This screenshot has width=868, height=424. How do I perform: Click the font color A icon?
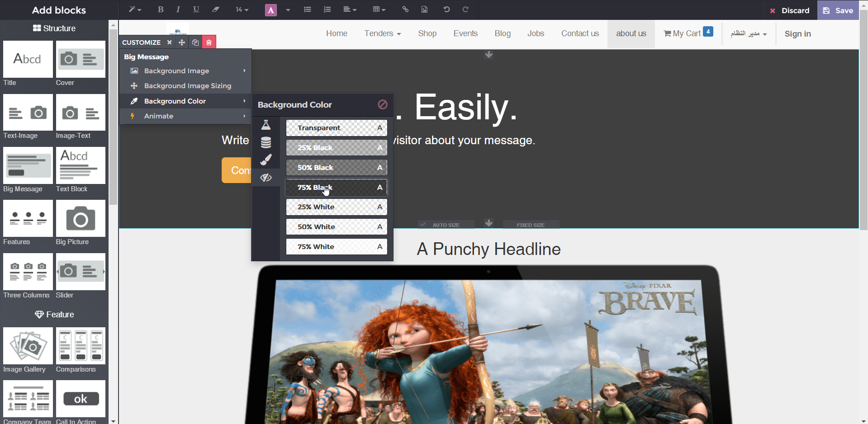click(x=270, y=10)
